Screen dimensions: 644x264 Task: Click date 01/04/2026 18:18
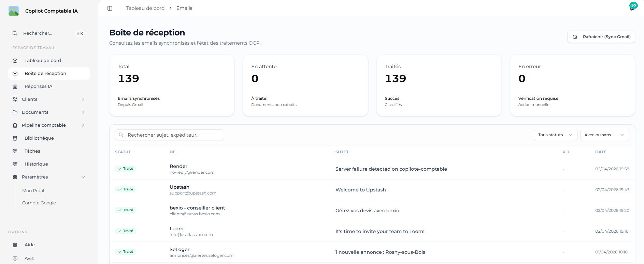pyautogui.click(x=611, y=252)
